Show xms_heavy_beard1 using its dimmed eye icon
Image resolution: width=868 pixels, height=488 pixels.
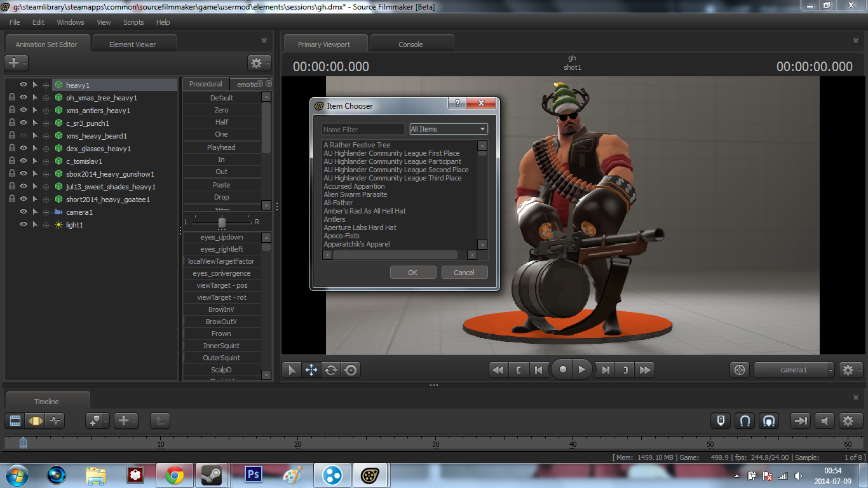pos(24,136)
